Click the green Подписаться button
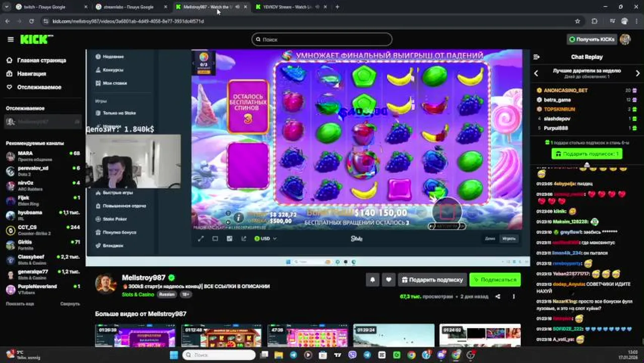Screen dimensions: 644x363 (495, 280)
